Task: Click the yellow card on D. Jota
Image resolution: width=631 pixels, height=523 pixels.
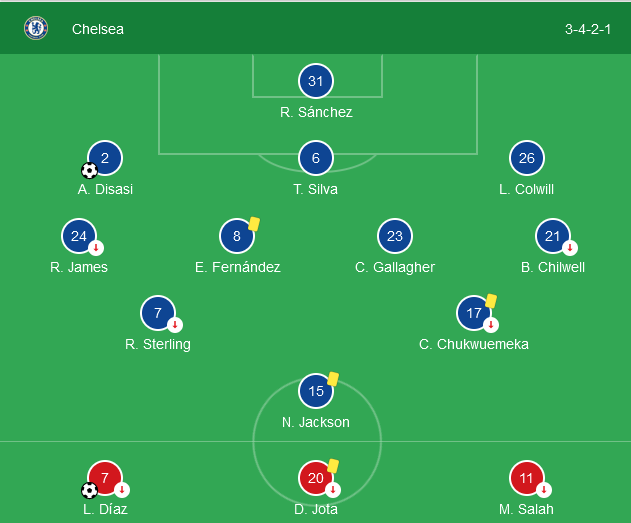Action: pos(333,466)
